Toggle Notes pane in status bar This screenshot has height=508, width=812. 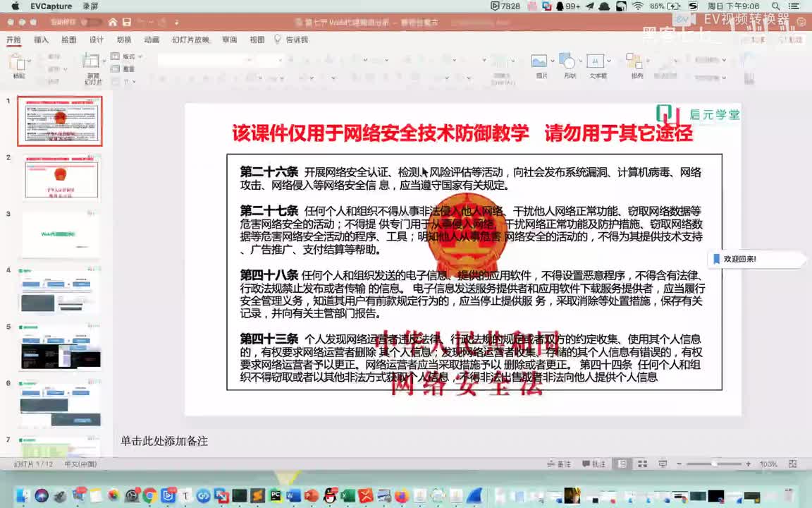point(559,464)
